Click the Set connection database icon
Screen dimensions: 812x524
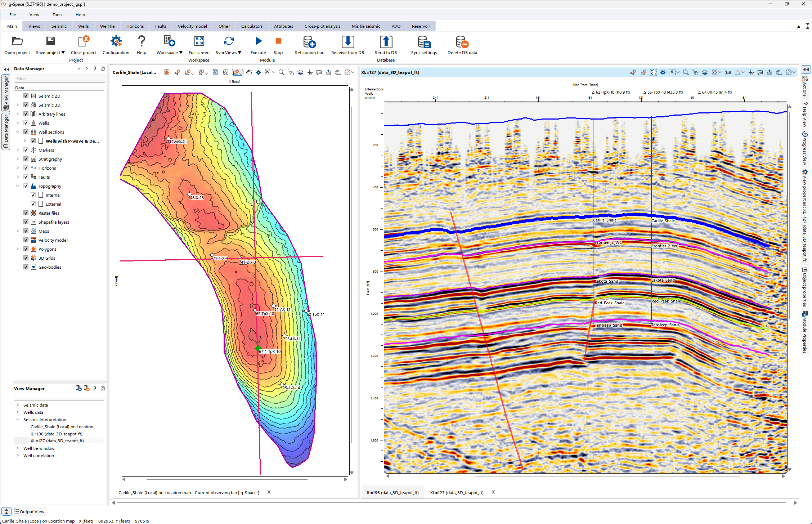[309, 42]
